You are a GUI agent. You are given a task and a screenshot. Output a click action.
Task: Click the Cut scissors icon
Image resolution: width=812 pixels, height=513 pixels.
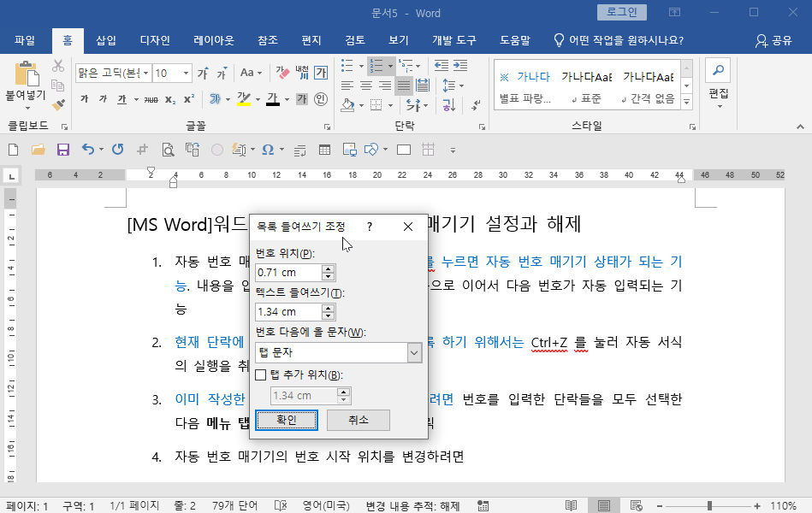[58, 66]
